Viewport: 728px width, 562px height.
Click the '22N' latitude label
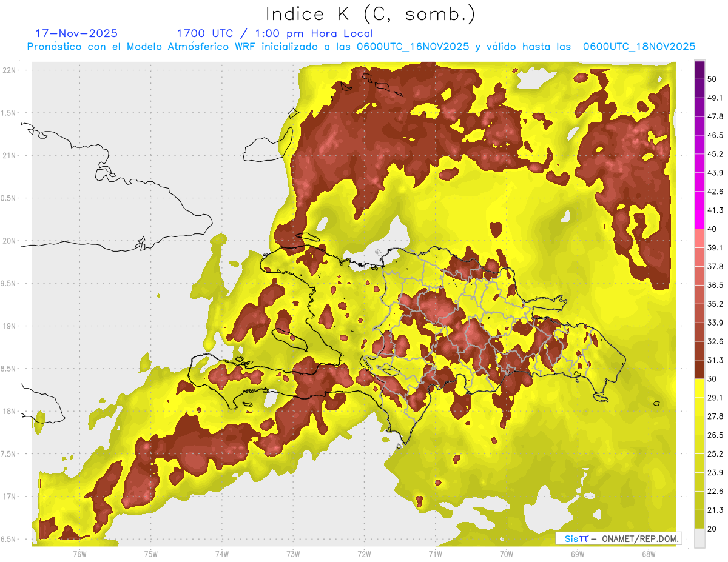(10, 70)
